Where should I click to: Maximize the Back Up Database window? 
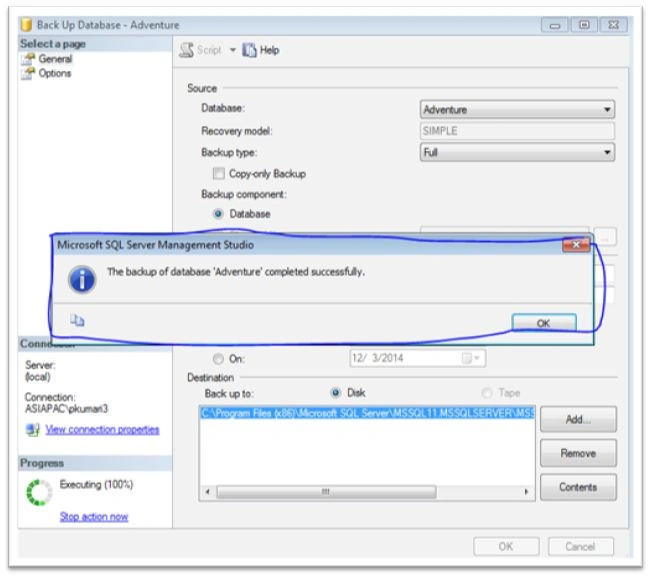[585, 25]
